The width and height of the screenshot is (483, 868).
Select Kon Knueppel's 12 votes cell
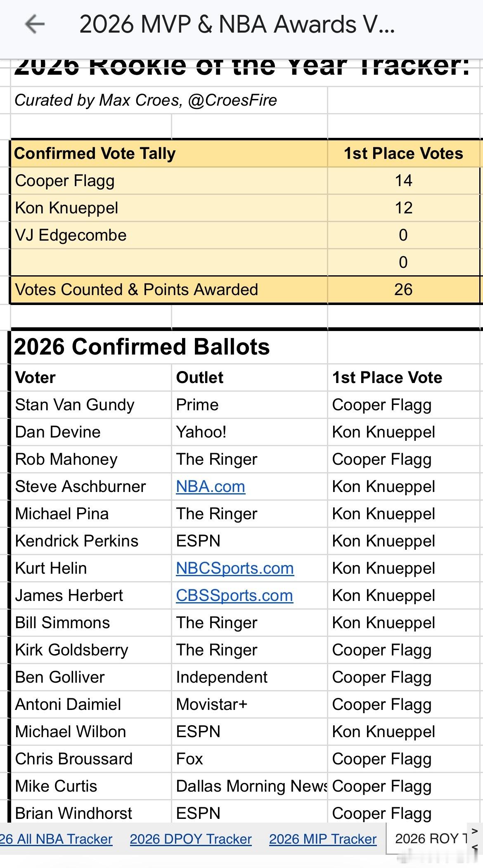click(403, 208)
